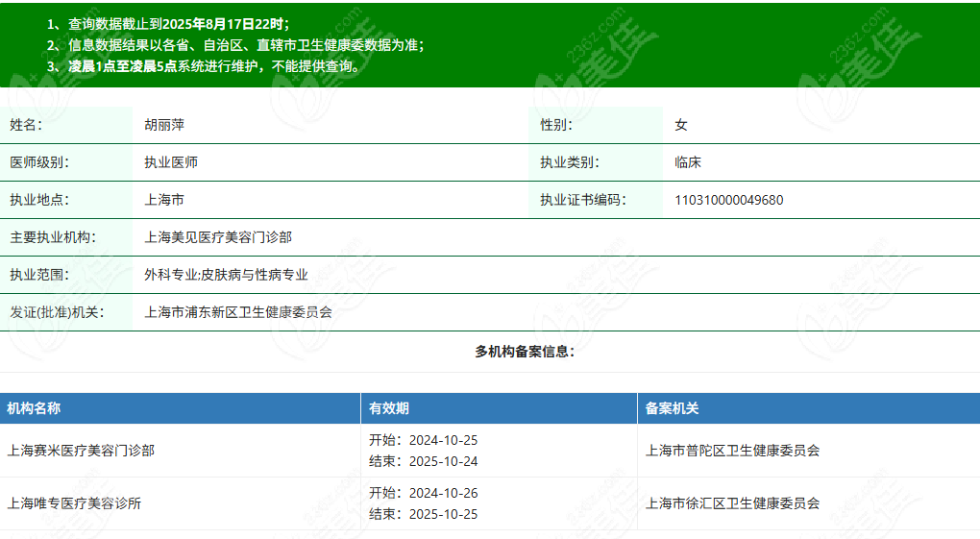Click notice line one about 2025年8月17日22时
Image resolution: width=980 pixels, height=539 pixels.
point(168,24)
